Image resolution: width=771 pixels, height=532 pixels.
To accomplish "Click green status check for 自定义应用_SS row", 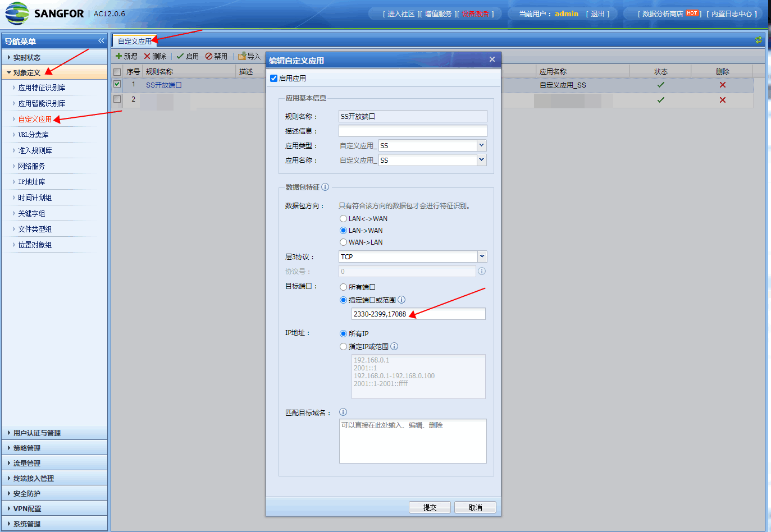I will 661,85.
